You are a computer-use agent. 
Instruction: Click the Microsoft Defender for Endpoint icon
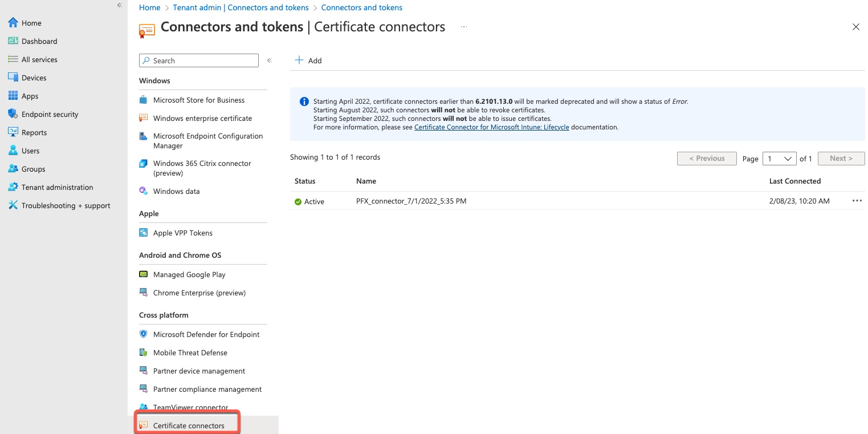[143, 334]
